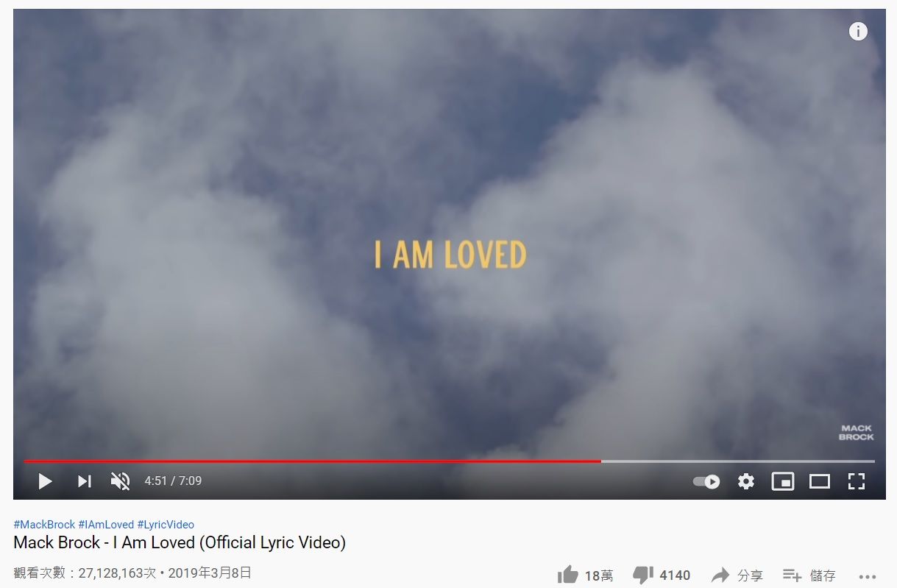Open the #LyricVideo hashtag link

point(166,525)
